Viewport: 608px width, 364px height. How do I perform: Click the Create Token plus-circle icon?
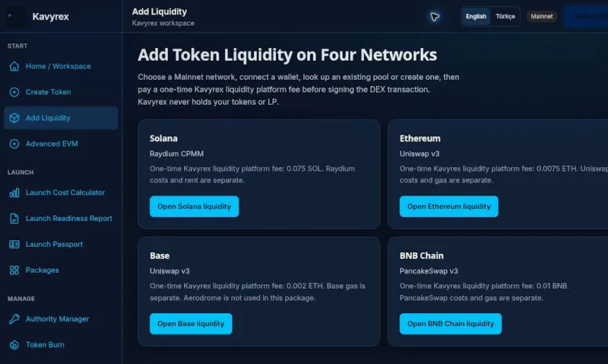[x=14, y=92]
